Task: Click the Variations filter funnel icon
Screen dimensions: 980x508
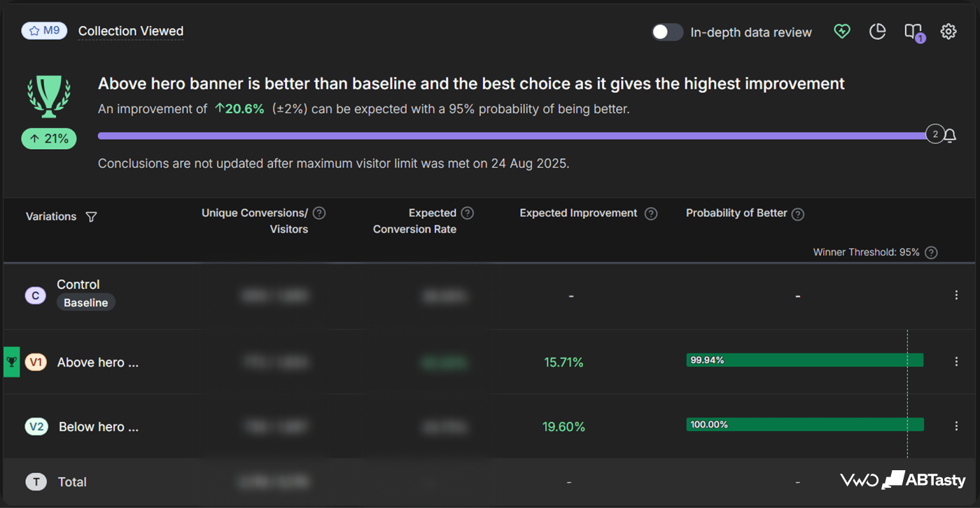Action: click(x=91, y=217)
